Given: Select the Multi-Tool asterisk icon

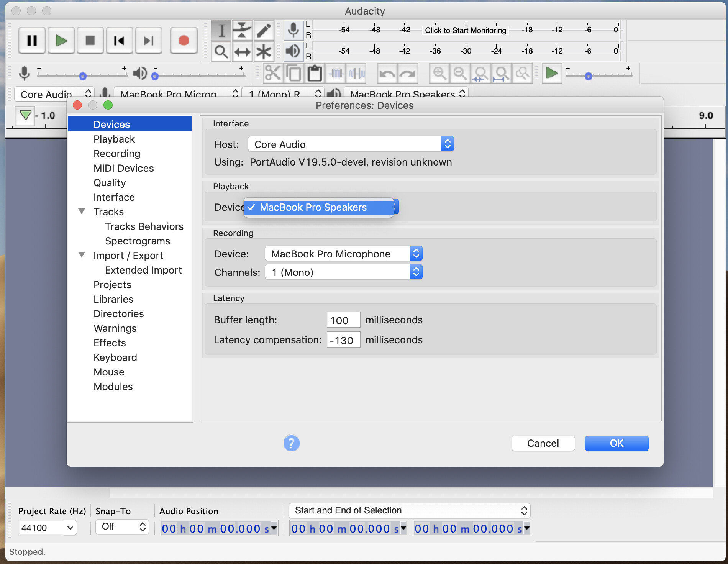Looking at the screenshot, I should click(x=264, y=52).
